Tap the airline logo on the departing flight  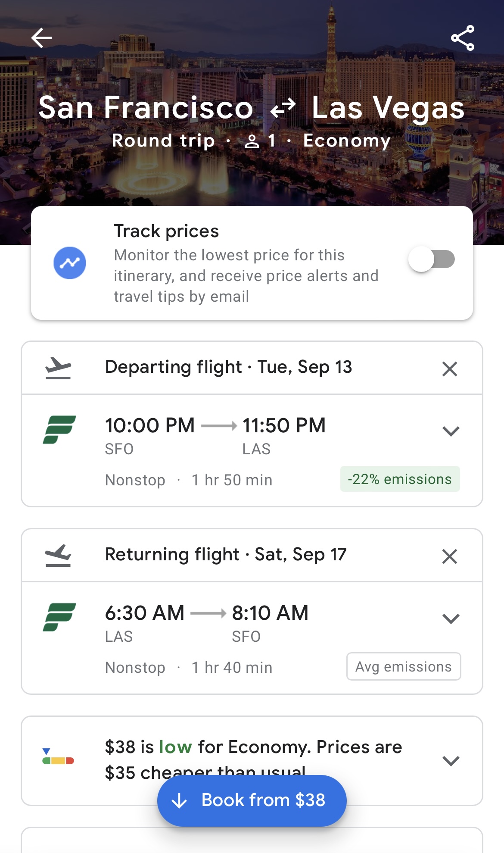click(59, 429)
